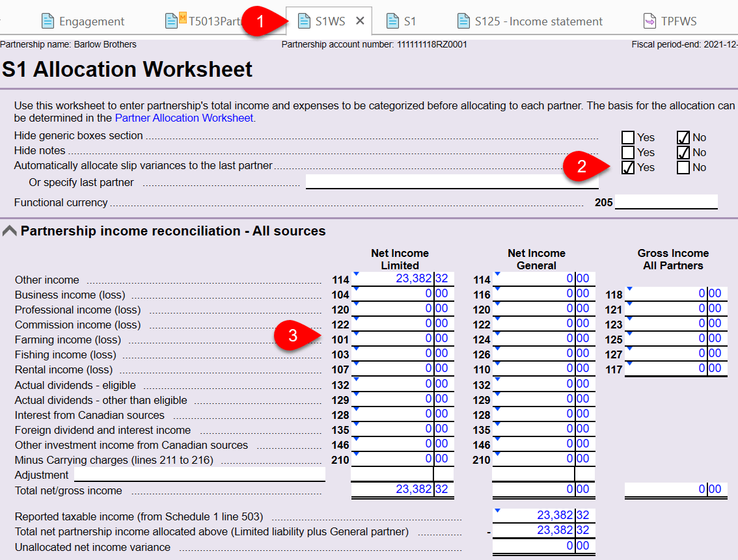Select Interest from Canadian sources General amount
Image resolution: width=738 pixels, height=560 pixels.
coord(543,414)
